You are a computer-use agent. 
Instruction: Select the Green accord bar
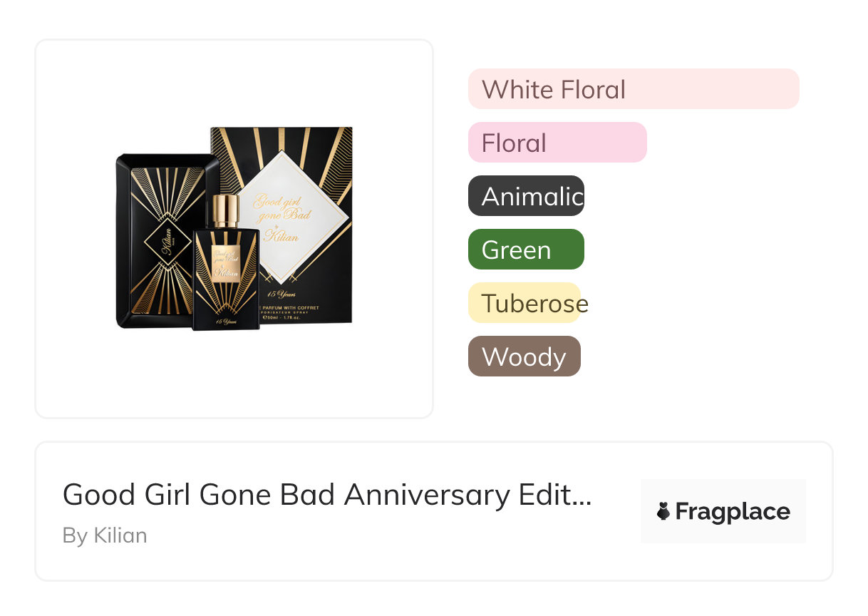(x=526, y=250)
